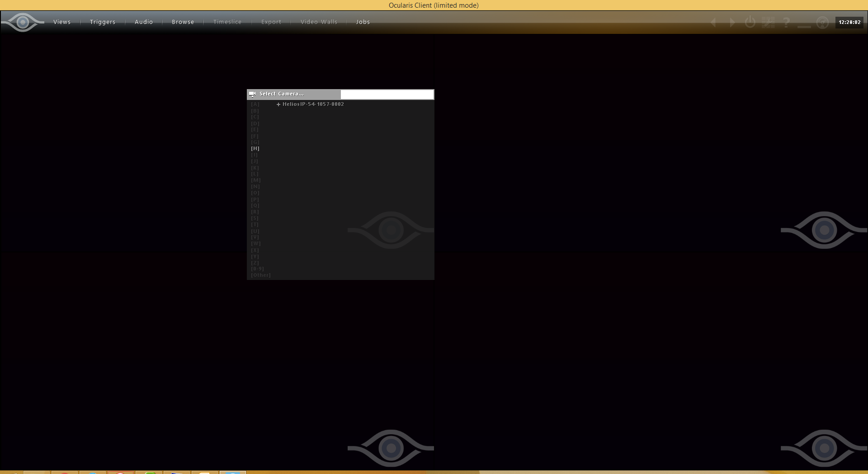Screen dimensions: 868x474
Task: Open the Browse menu
Action: [183, 22]
